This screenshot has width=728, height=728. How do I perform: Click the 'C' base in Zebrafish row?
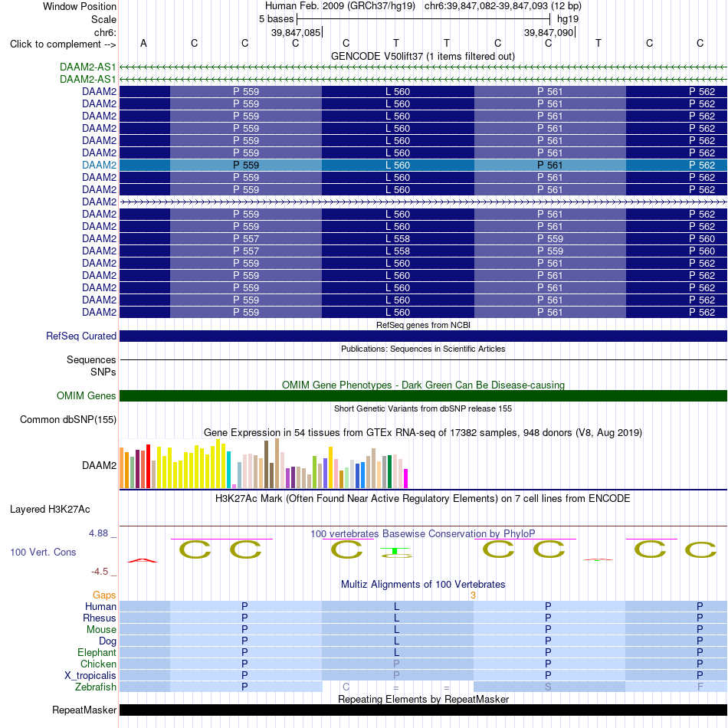pyautogui.click(x=346, y=687)
